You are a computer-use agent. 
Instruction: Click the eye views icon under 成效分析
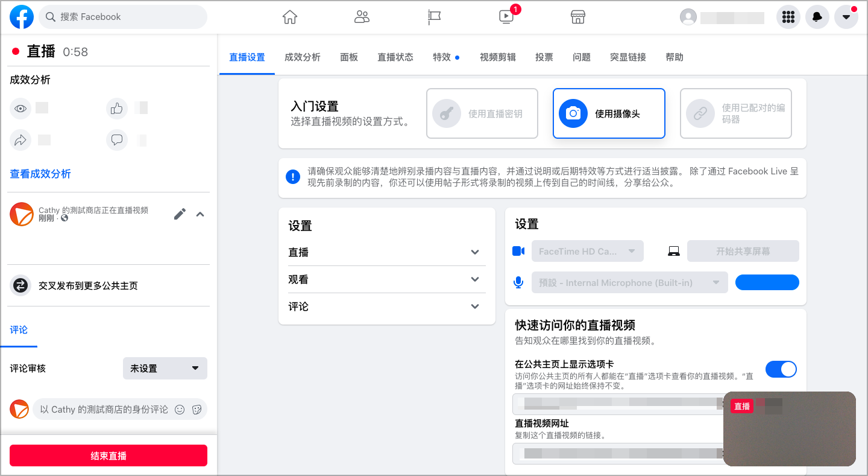[21, 109]
